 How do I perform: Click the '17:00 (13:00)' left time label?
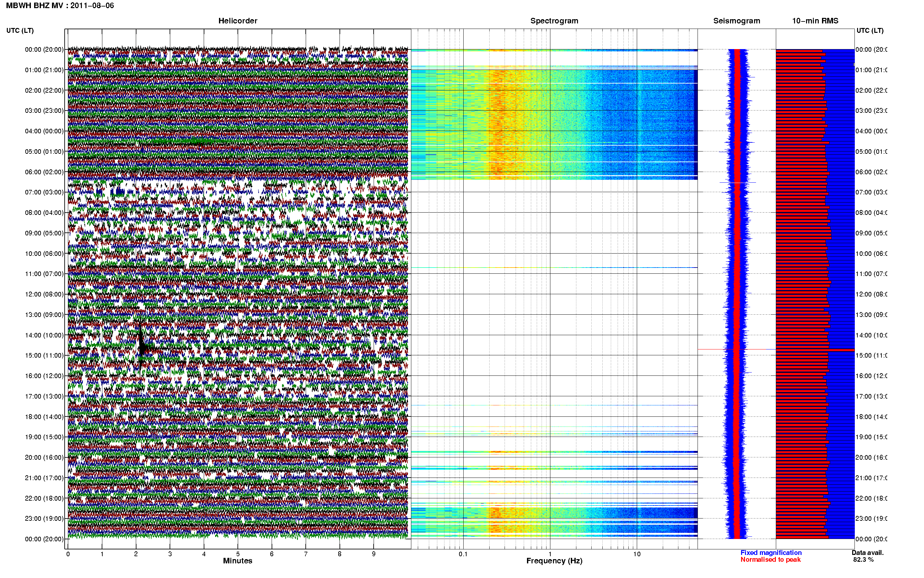(x=44, y=396)
